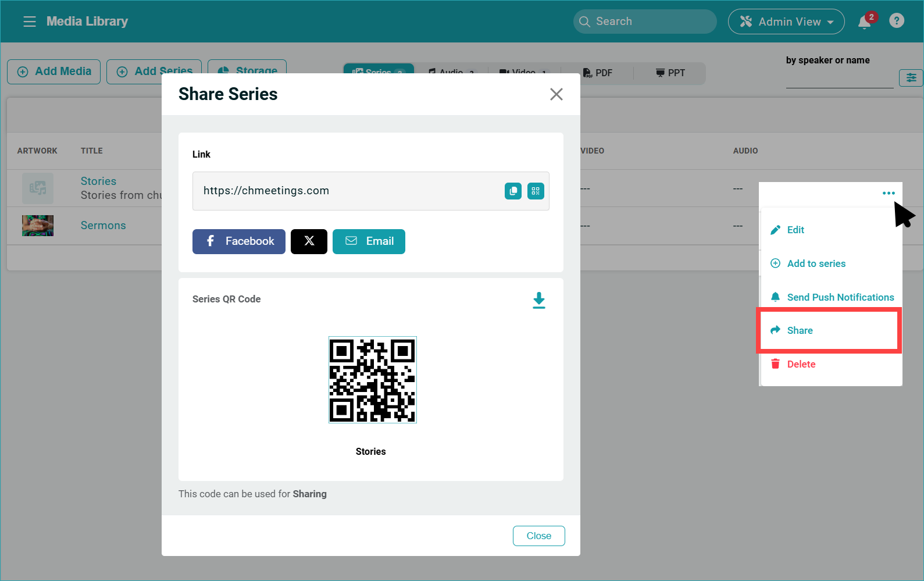Share the series via Email
Image resolution: width=924 pixels, height=581 pixels.
[369, 241]
